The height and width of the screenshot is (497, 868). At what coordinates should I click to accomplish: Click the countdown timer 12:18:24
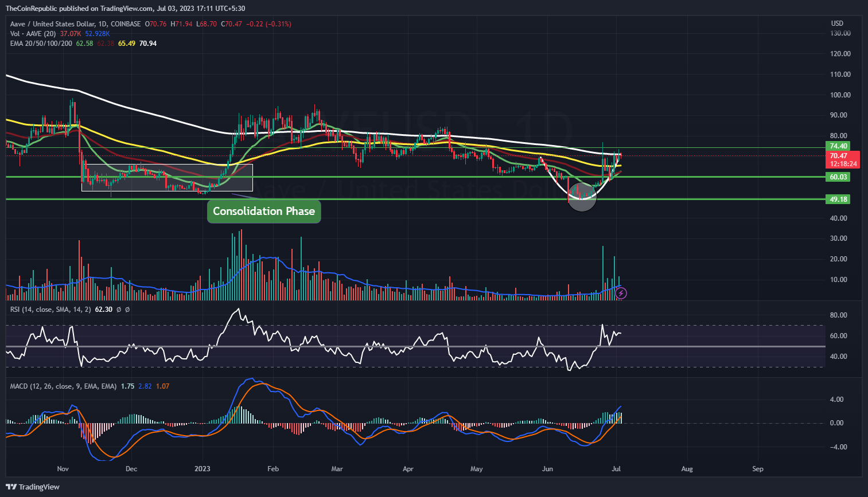click(843, 164)
